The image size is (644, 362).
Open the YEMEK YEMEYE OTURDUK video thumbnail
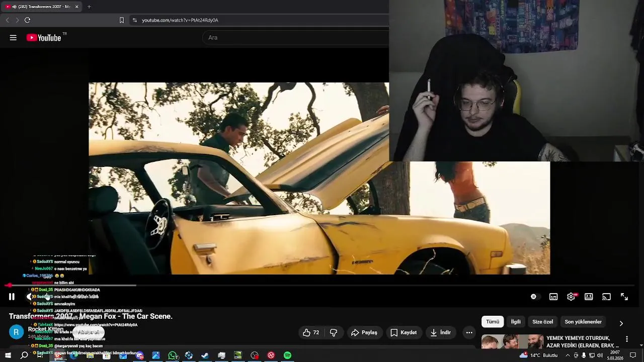click(x=512, y=341)
